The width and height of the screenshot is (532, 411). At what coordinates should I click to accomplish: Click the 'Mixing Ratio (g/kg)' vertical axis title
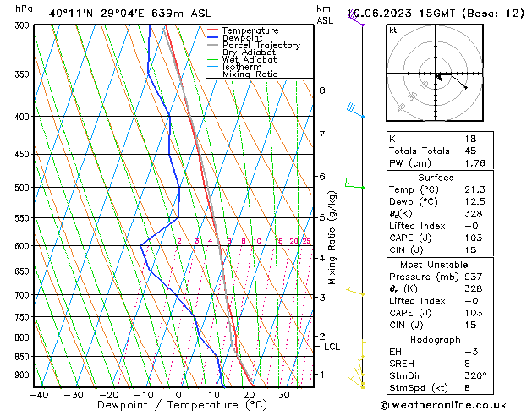pos(332,238)
